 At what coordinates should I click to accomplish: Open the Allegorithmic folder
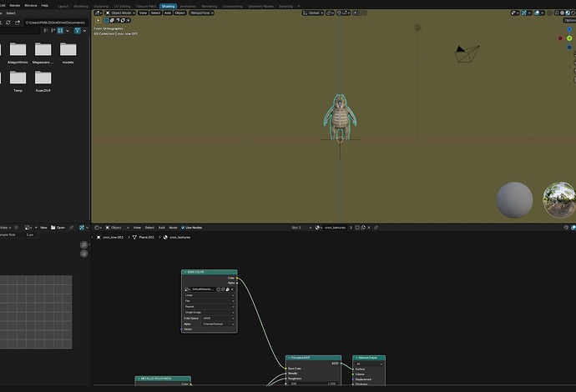point(18,53)
